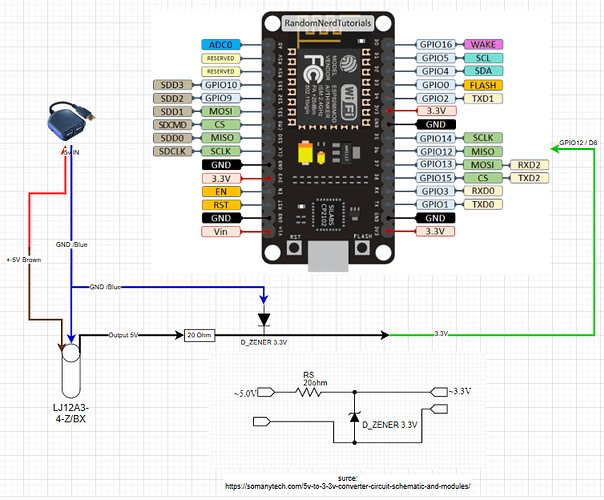The height and width of the screenshot is (500, 604).
Task: Select the GPIO1 pin label
Action: pyautogui.click(x=435, y=205)
